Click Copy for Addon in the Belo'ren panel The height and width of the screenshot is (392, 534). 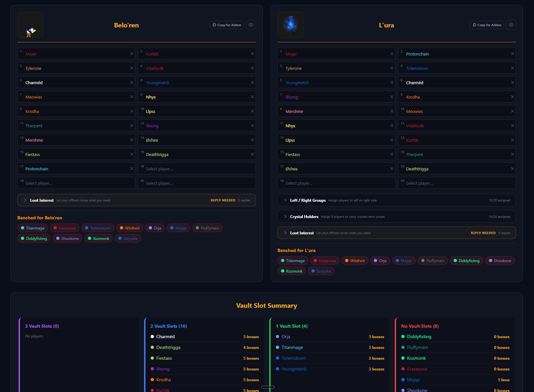[227, 25]
